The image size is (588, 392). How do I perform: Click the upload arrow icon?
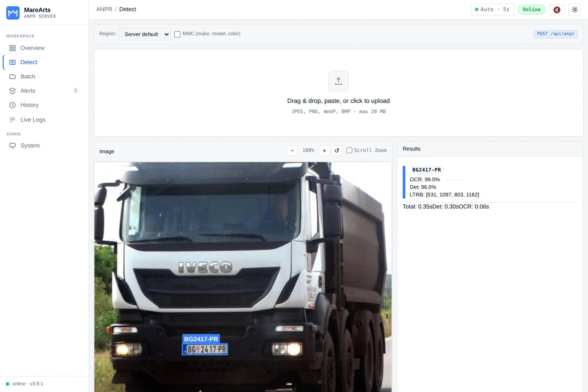pos(339,81)
